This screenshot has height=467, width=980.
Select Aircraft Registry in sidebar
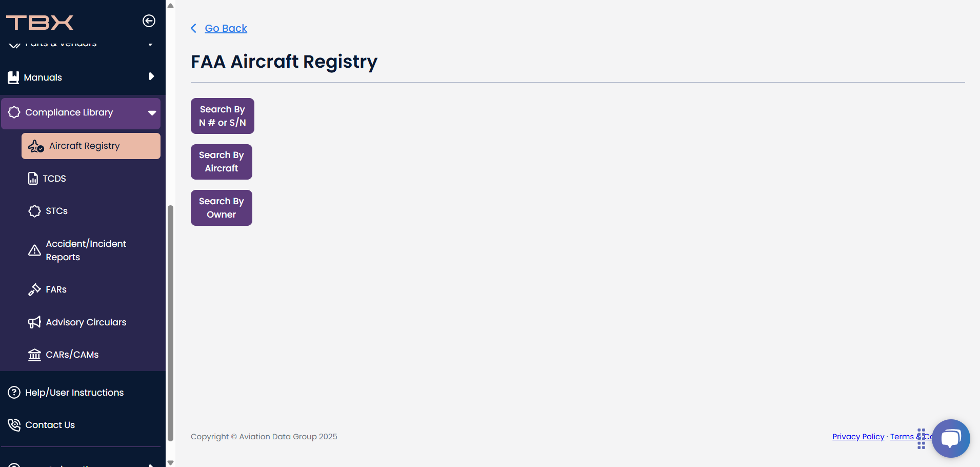point(91,146)
